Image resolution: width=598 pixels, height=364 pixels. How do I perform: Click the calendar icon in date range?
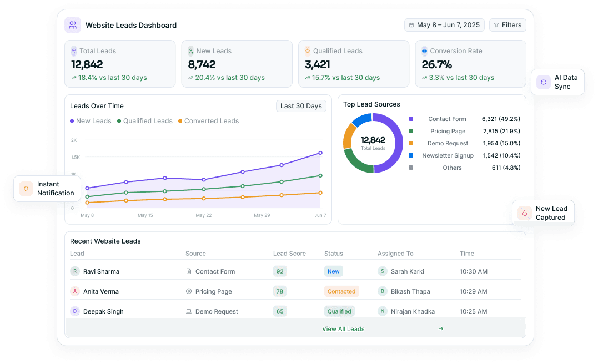[x=411, y=25]
